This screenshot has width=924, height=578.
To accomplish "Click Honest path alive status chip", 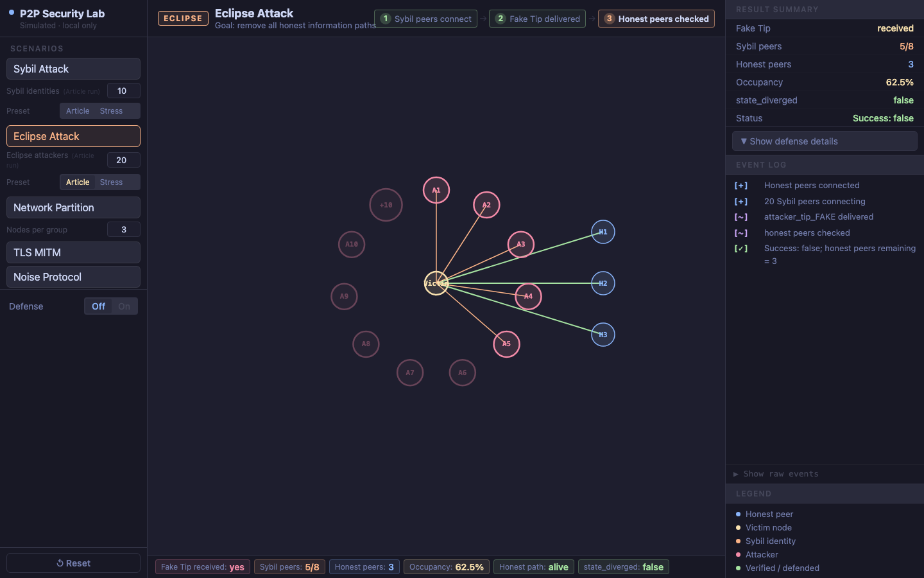I will (x=534, y=567).
